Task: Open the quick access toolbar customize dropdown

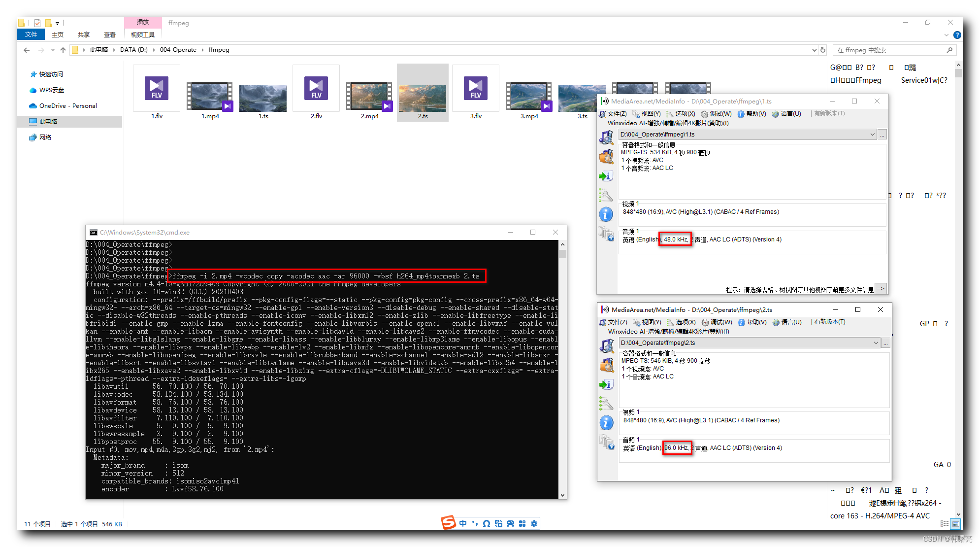Action: pos(57,23)
